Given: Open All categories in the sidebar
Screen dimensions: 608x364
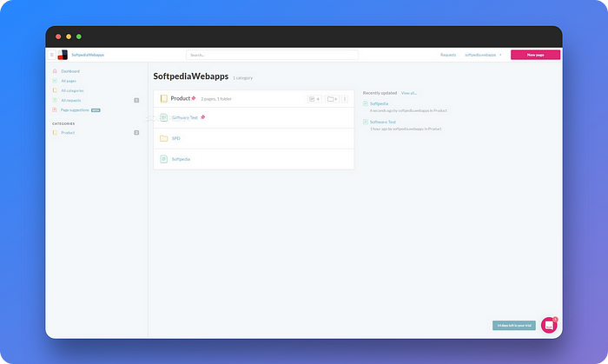Looking at the screenshot, I should 72,90.
